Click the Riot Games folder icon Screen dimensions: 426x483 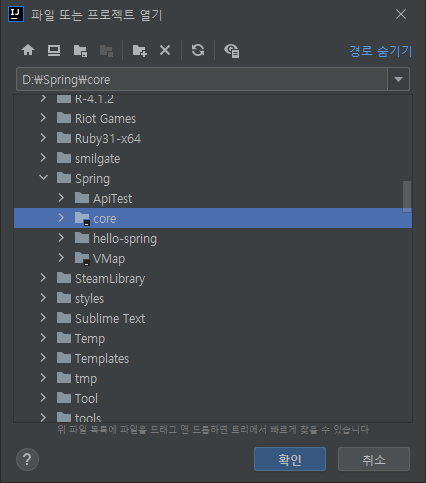point(64,118)
